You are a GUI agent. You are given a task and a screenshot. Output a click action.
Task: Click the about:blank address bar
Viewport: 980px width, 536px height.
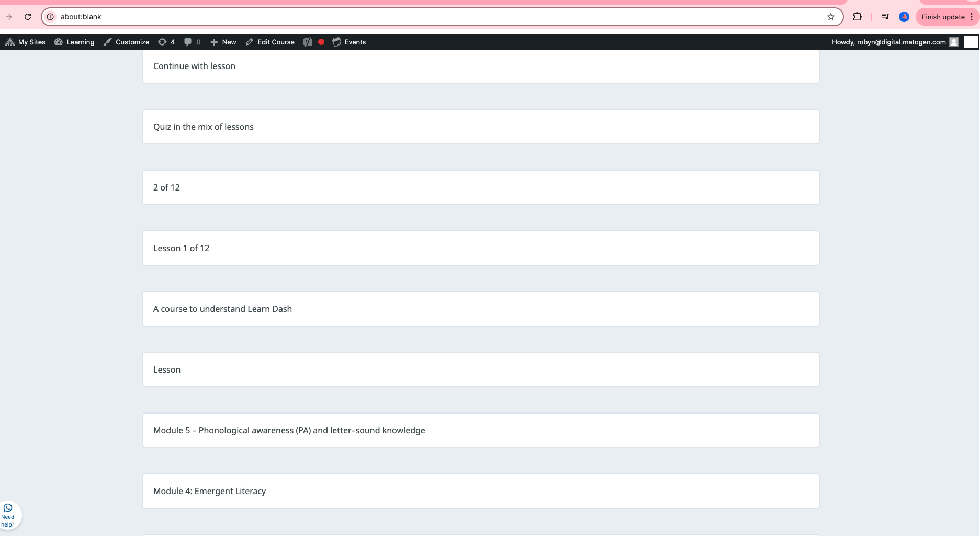(419, 17)
